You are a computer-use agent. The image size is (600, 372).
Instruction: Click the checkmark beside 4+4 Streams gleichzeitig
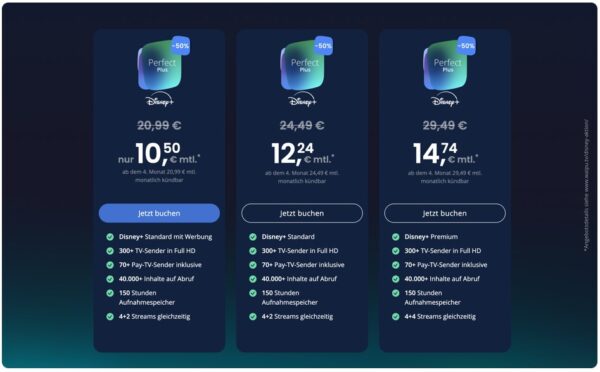[x=396, y=317]
